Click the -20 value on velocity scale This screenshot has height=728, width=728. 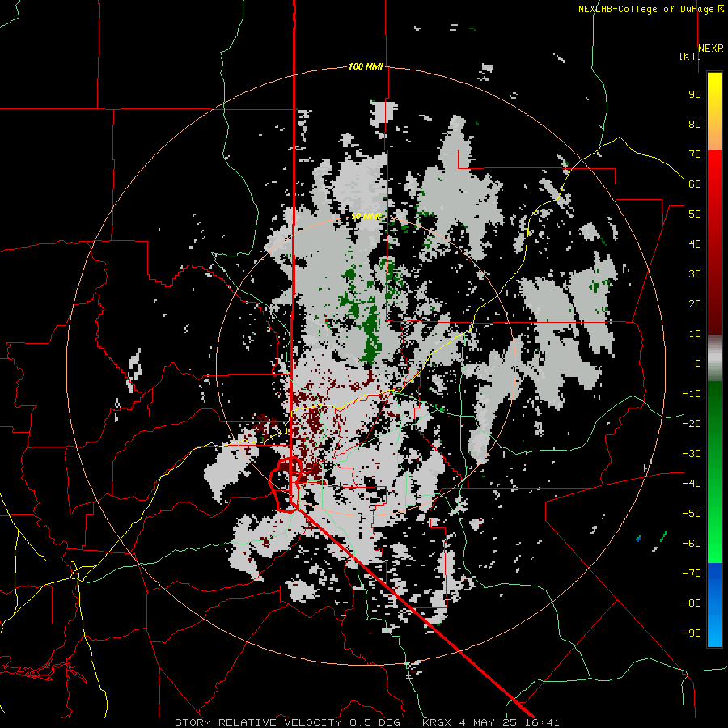tap(692, 423)
